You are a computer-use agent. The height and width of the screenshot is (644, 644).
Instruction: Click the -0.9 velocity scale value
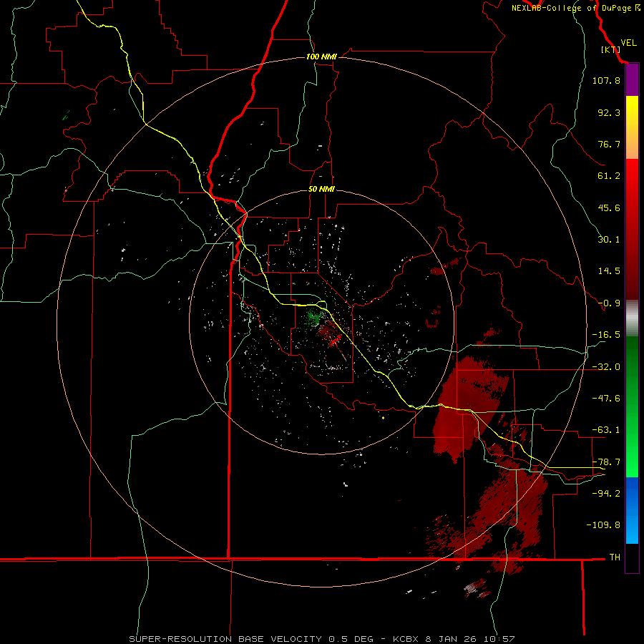(x=609, y=303)
